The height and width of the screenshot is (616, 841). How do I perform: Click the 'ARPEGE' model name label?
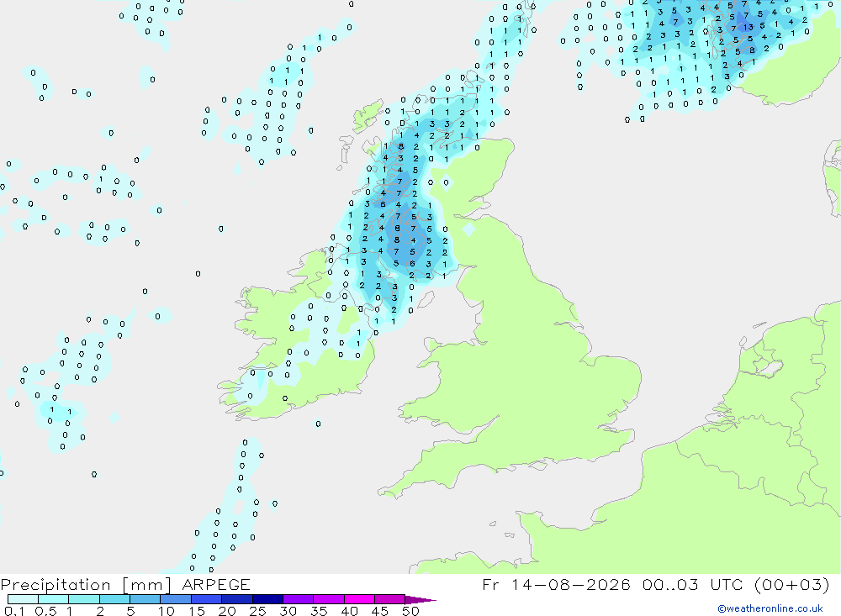point(215,584)
